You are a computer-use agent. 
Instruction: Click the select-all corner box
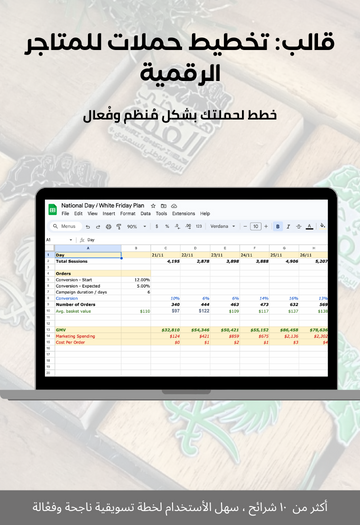(50, 248)
